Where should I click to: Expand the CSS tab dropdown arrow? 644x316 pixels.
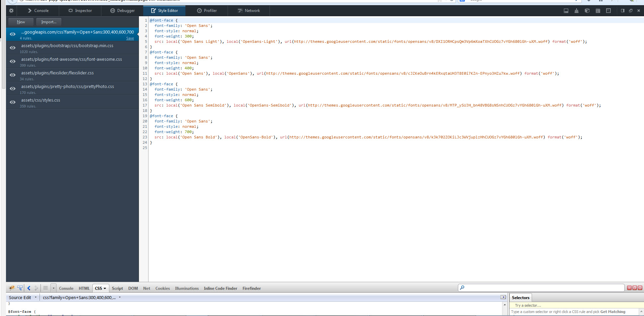[x=105, y=288]
